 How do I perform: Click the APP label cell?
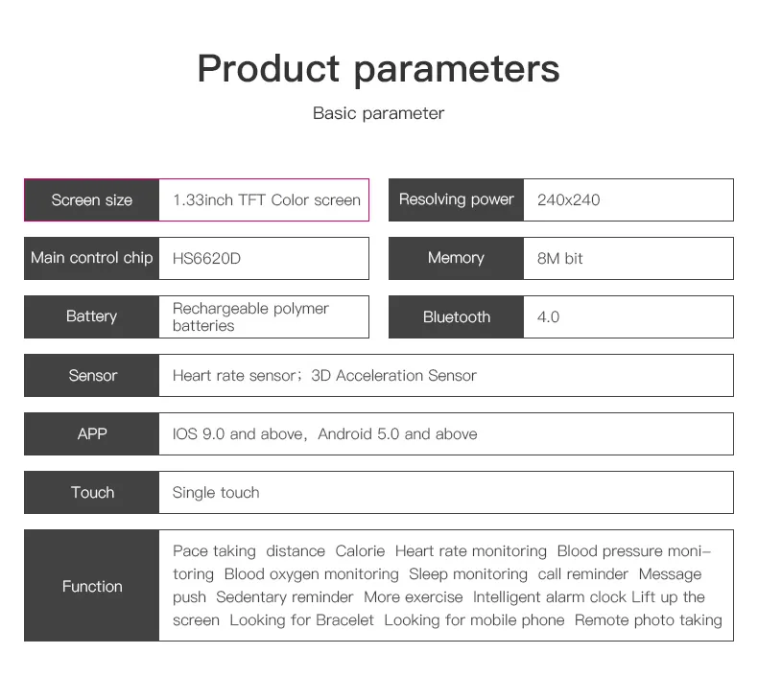(x=92, y=433)
